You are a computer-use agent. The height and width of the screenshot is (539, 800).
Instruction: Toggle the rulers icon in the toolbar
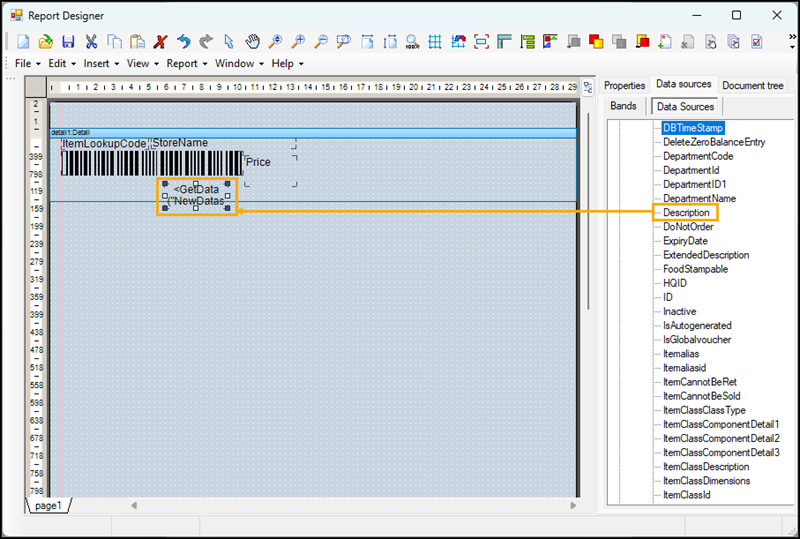(x=504, y=42)
